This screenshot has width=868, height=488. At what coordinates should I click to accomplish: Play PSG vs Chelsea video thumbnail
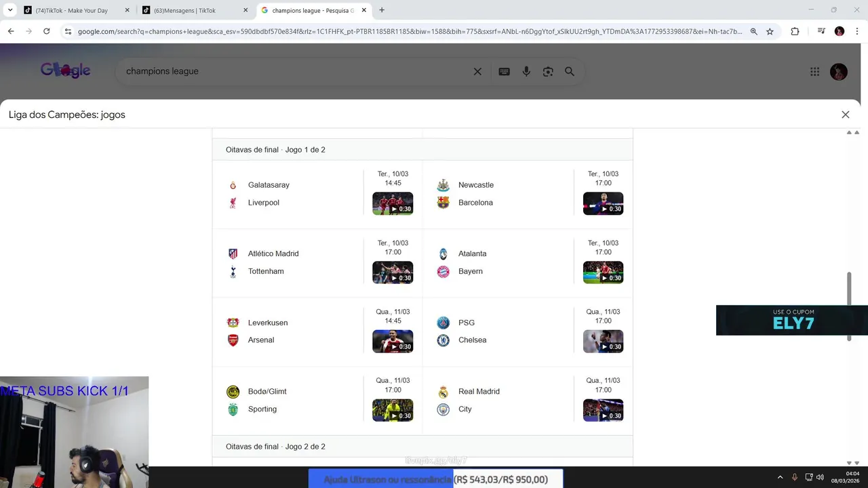(603, 341)
